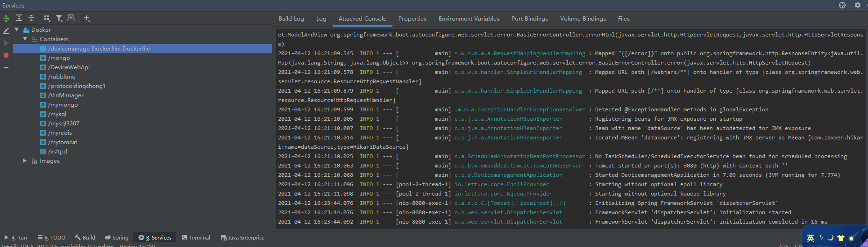Click the icon beside /mongo
This screenshot has height=247, width=868.
[x=43, y=58]
